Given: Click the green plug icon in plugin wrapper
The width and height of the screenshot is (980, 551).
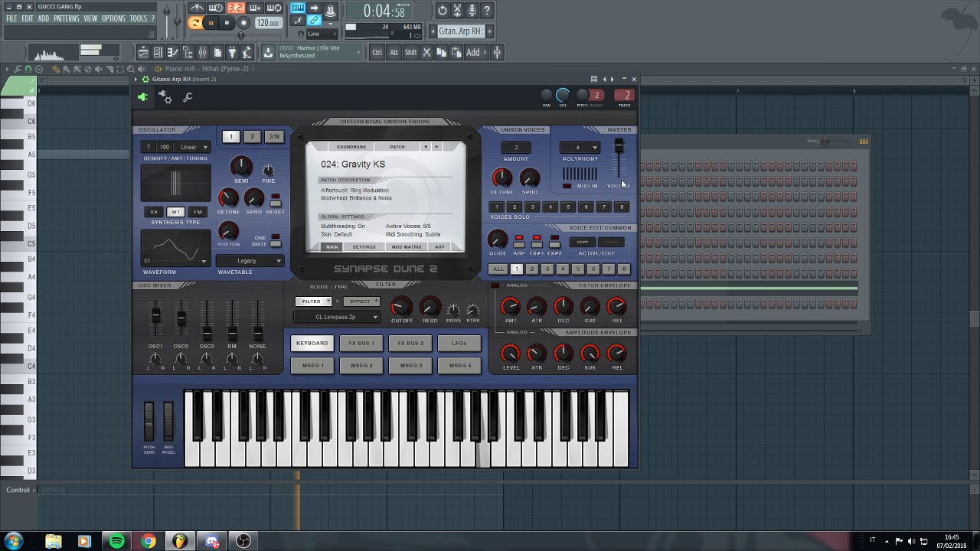Looking at the screenshot, I should (142, 97).
